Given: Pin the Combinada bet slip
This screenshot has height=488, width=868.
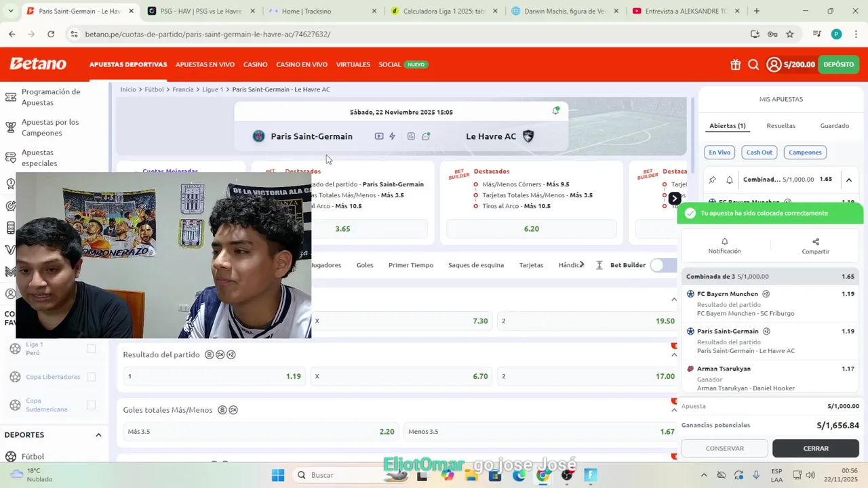Looking at the screenshot, I should pyautogui.click(x=712, y=180).
